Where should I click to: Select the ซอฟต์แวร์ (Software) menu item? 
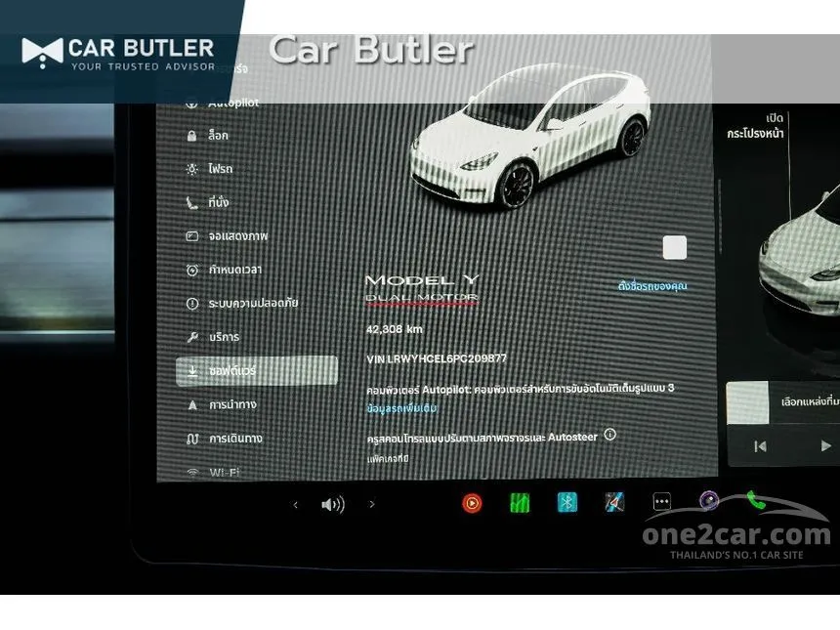point(257,371)
